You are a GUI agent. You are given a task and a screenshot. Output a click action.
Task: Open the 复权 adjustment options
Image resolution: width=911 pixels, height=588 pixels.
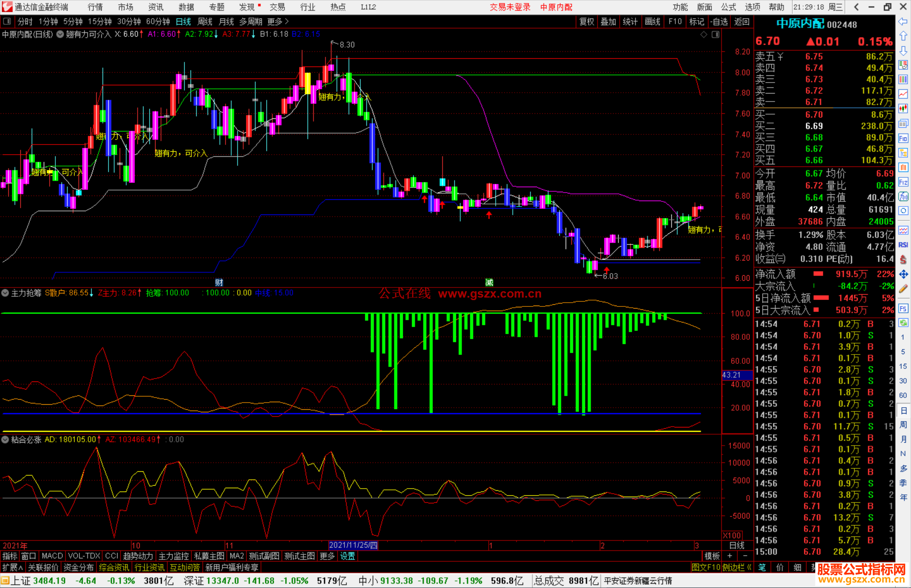[587, 21]
